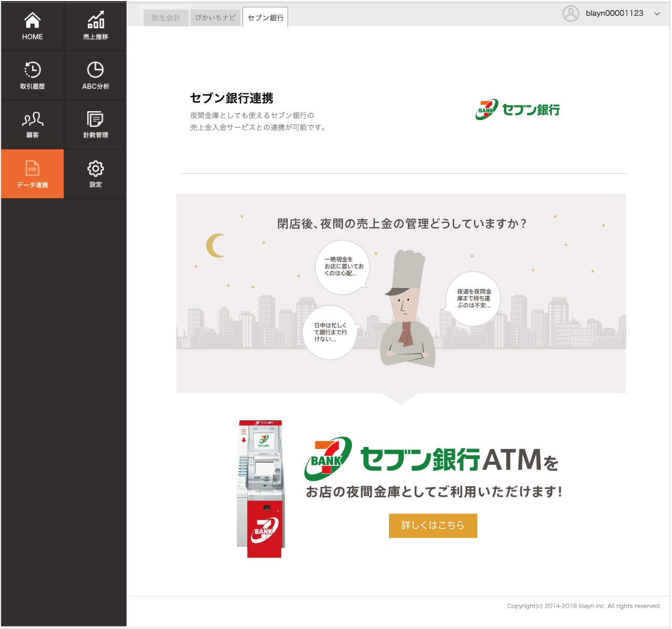Switch to 弥生会計 tab

[x=166, y=18]
